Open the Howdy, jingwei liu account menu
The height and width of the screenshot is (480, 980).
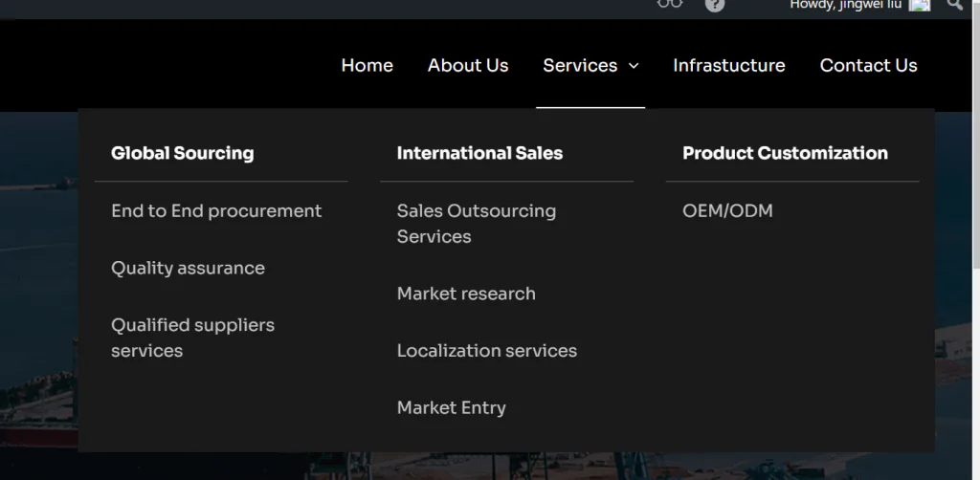[845, 5]
